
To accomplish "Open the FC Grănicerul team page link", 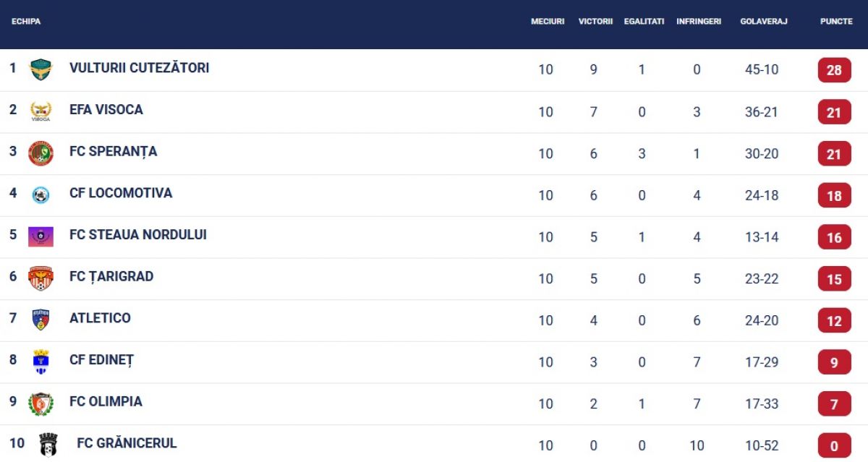I will click(127, 443).
